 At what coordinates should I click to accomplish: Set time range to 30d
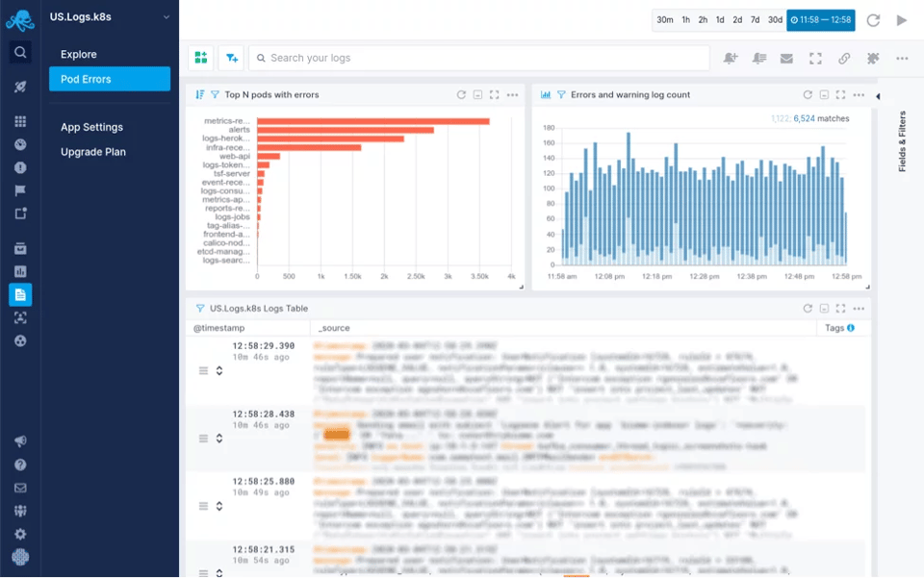(x=775, y=20)
